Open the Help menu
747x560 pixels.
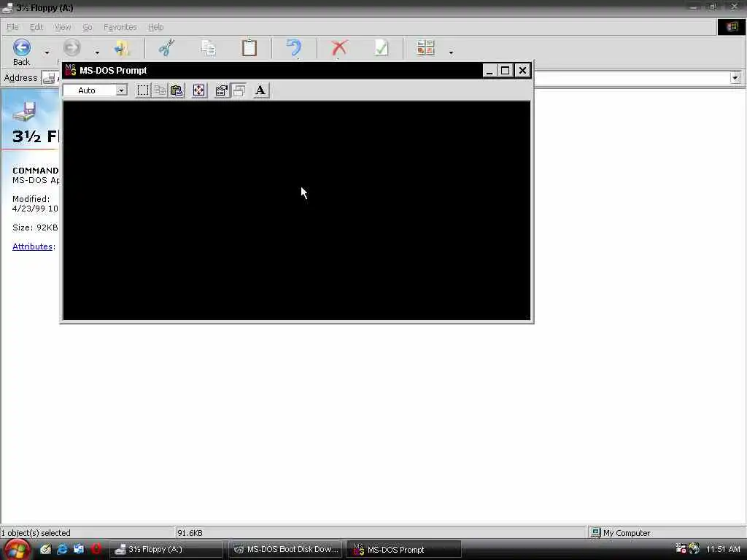pyautogui.click(x=155, y=27)
